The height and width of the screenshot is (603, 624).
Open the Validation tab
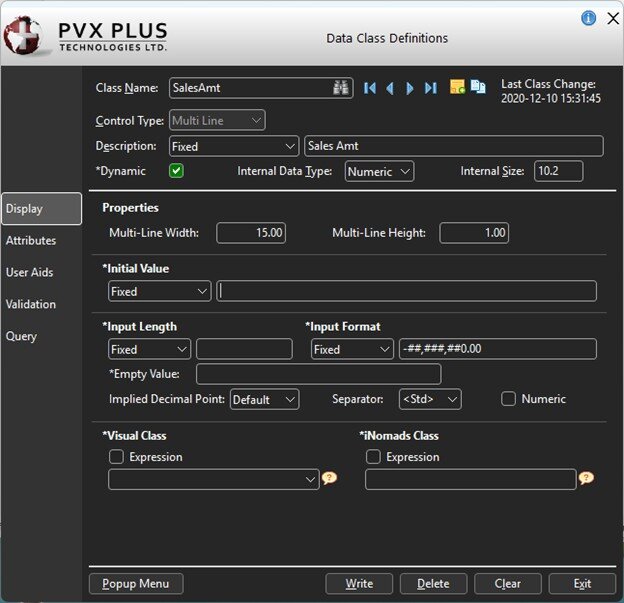pyautogui.click(x=31, y=305)
